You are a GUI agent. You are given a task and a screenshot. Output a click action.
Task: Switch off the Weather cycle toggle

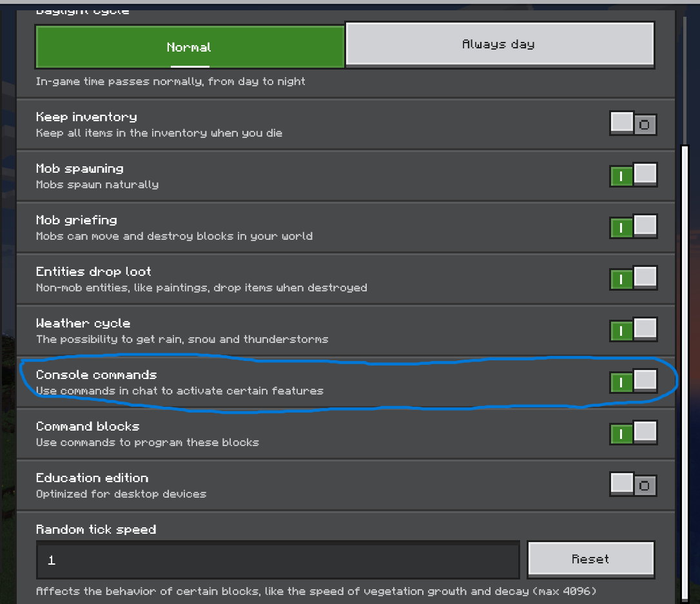pyautogui.click(x=632, y=329)
